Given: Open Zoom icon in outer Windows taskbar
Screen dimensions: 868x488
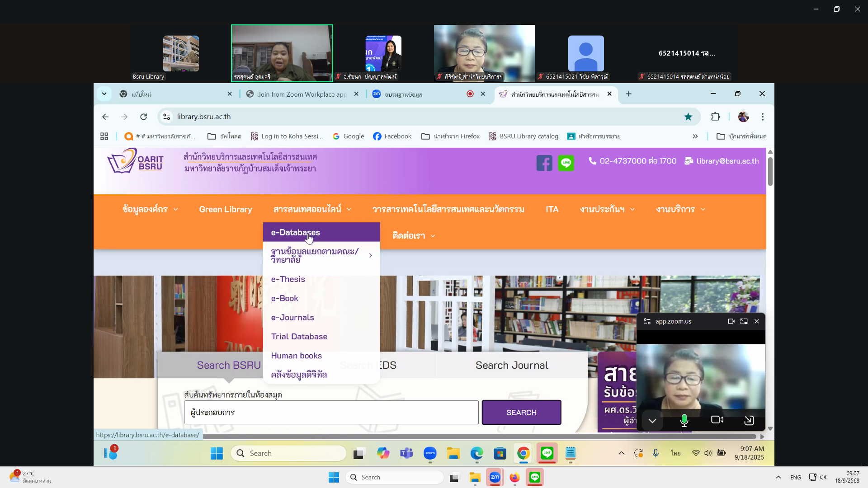Looking at the screenshot, I should (x=495, y=477).
